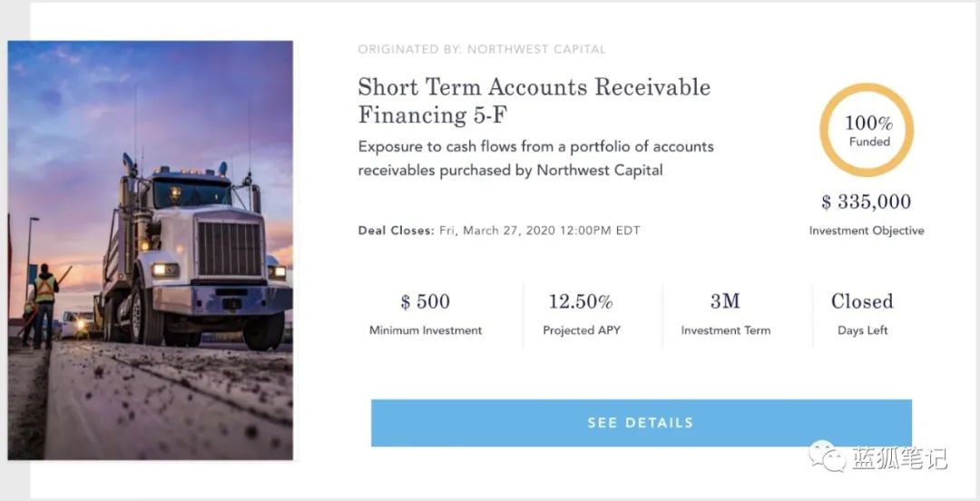
Task: Click the Days Left label
Action: (862, 330)
